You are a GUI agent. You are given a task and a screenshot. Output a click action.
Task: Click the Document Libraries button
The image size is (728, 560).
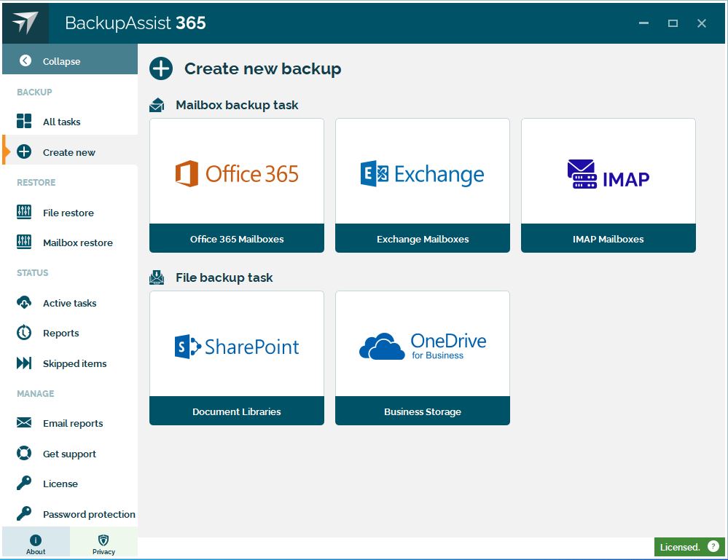tap(237, 411)
